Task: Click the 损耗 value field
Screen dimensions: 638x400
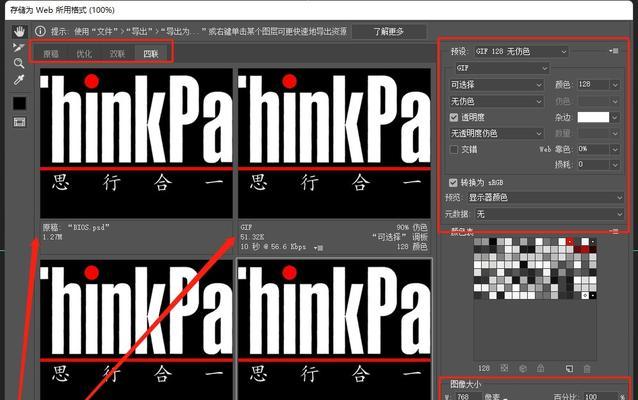Action: [x=593, y=164]
